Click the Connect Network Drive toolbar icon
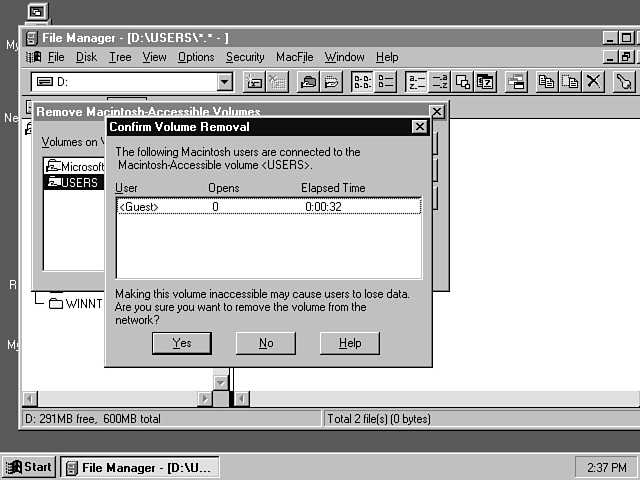Screen dimensions: 640x480 click(254, 82)
